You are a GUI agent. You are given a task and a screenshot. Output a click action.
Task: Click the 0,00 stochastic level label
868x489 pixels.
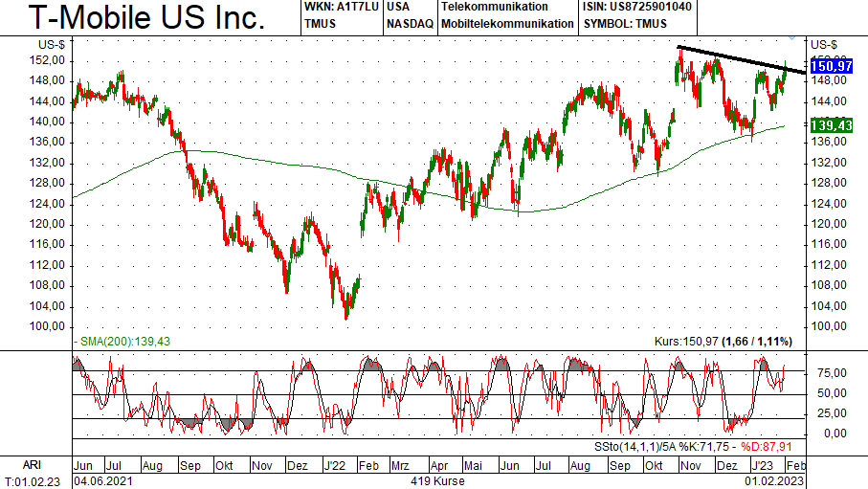[835, 433]
